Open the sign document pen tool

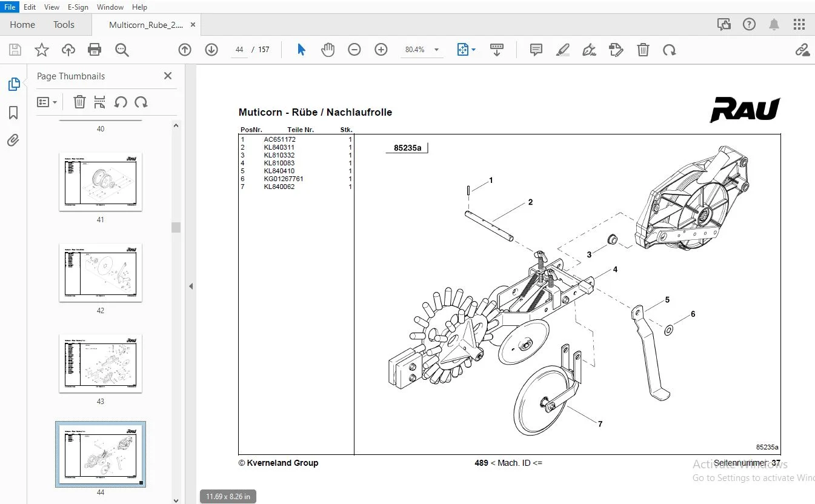pos(590,50)
